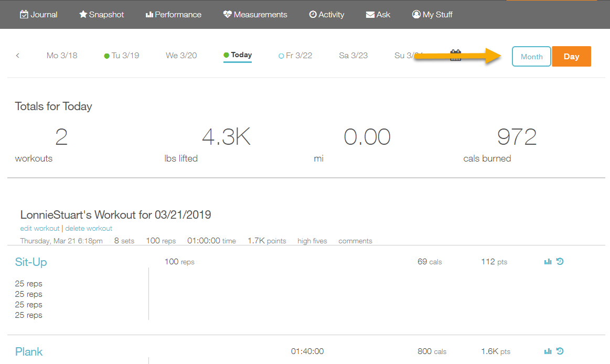Screen dimensions: 610x364
Task: Click the edit workout link
Action: point(40,229)
